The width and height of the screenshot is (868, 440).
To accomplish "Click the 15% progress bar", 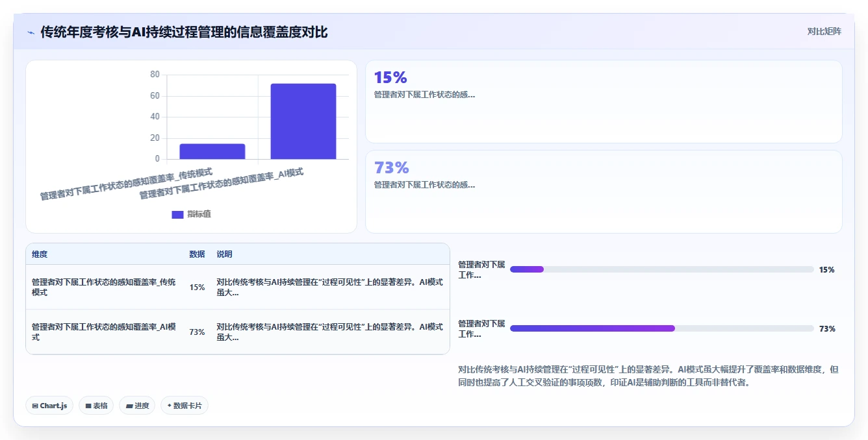I will pos(662,269).
